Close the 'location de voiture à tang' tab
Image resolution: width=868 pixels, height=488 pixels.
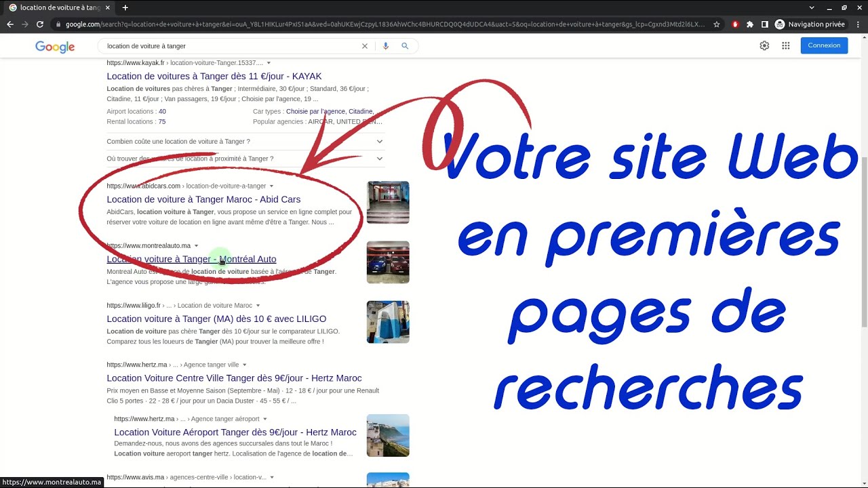click(x=108, y=7)
